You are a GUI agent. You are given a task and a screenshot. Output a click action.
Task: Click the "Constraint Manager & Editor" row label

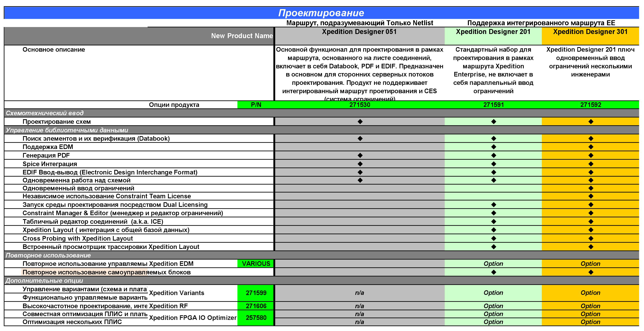(123, 213)
